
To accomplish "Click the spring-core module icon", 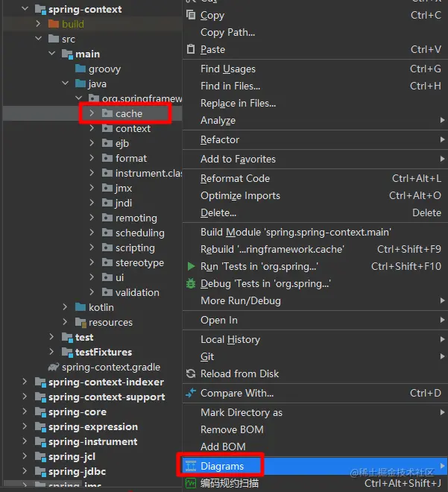I will [x=40, y=412].
